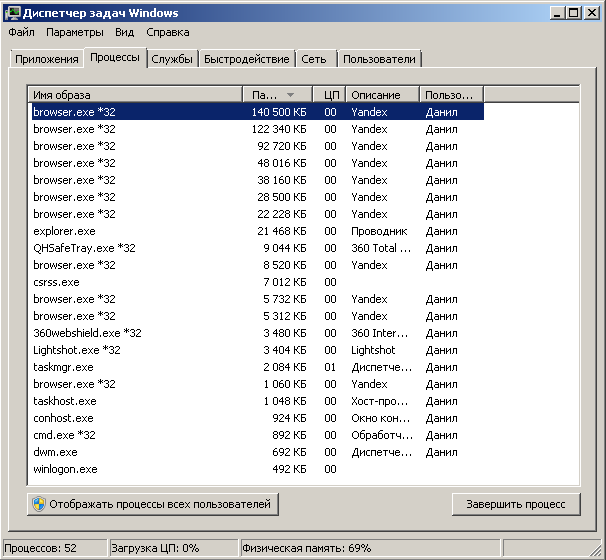606x560 pixels.
Task: Sort by the ЦП column header
Action: [x=329, y=95]
